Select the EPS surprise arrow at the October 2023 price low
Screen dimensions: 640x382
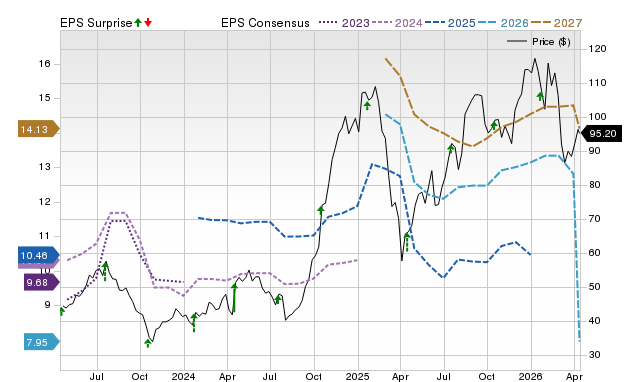coord(148,343)
